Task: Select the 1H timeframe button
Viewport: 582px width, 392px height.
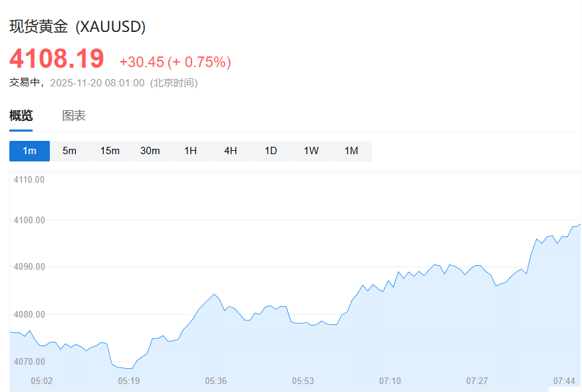Action: pyautogui.click(x=190, y=151)
